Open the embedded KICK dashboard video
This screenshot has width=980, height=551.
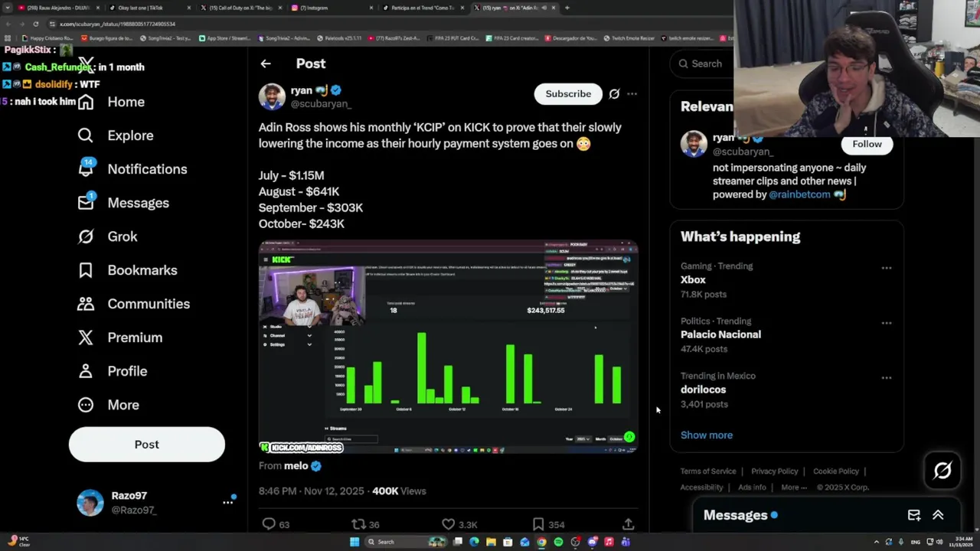click(x=448, y=347)
